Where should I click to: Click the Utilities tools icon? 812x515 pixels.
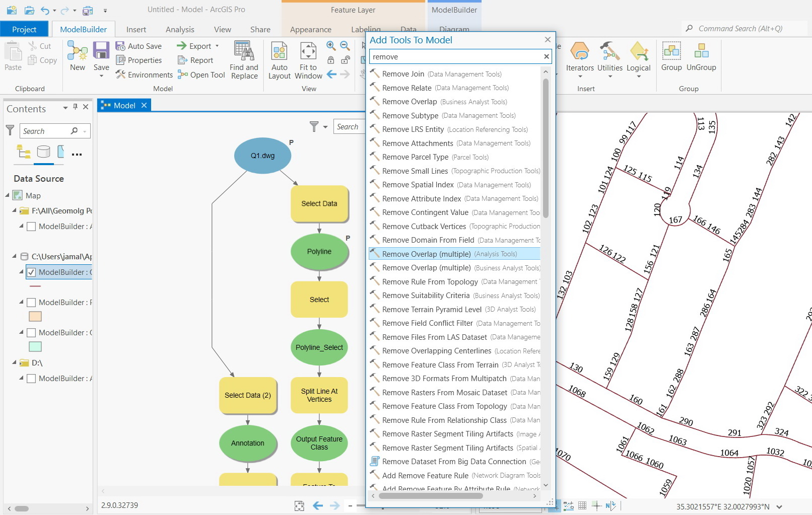tap(610, 52)
